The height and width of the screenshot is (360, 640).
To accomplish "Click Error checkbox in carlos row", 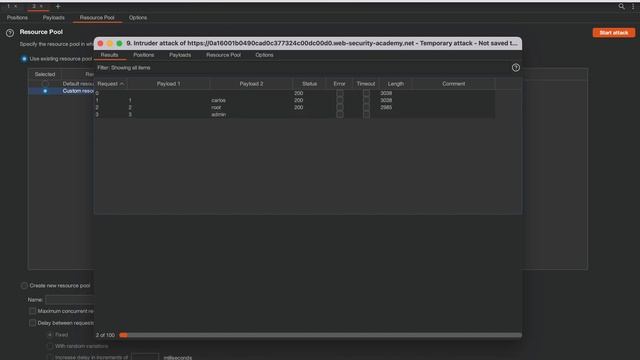I will (x=340, y=100).
